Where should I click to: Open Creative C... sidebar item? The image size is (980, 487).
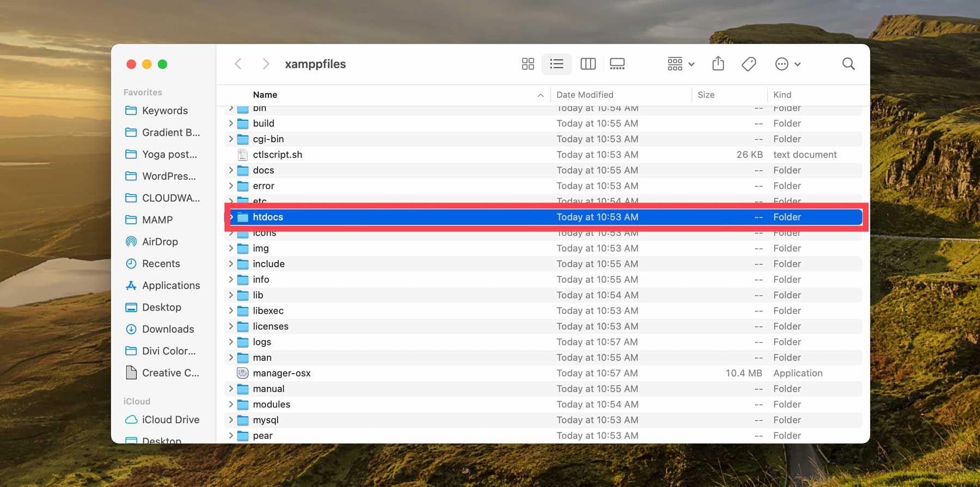coord(163,373)
